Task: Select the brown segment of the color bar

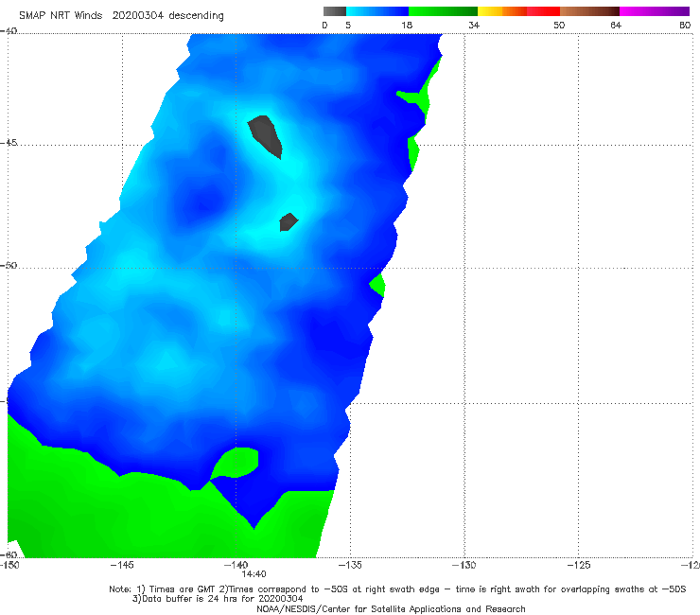Action: 589,11
